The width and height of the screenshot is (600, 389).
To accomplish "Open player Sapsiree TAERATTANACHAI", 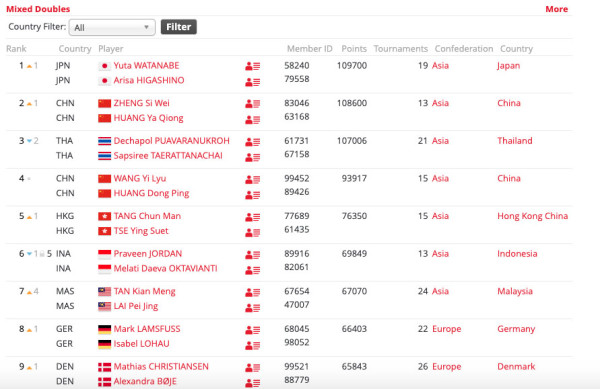I will (168, 156).
